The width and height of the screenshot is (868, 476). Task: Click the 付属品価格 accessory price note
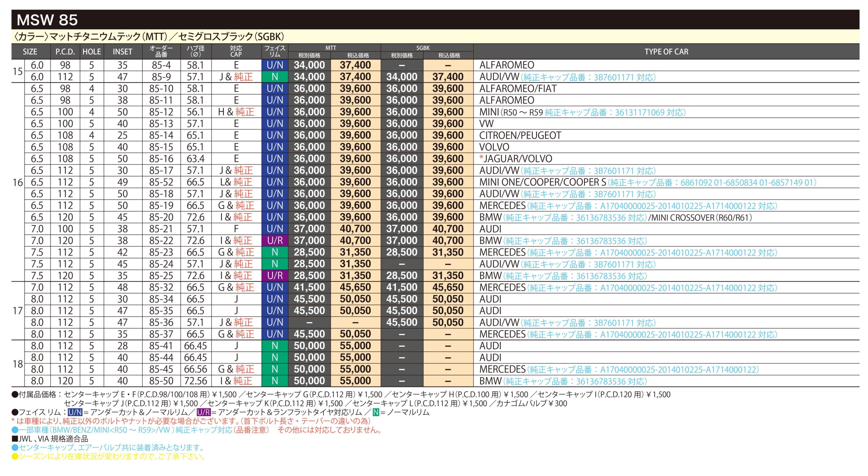click(x=341, y=395)
